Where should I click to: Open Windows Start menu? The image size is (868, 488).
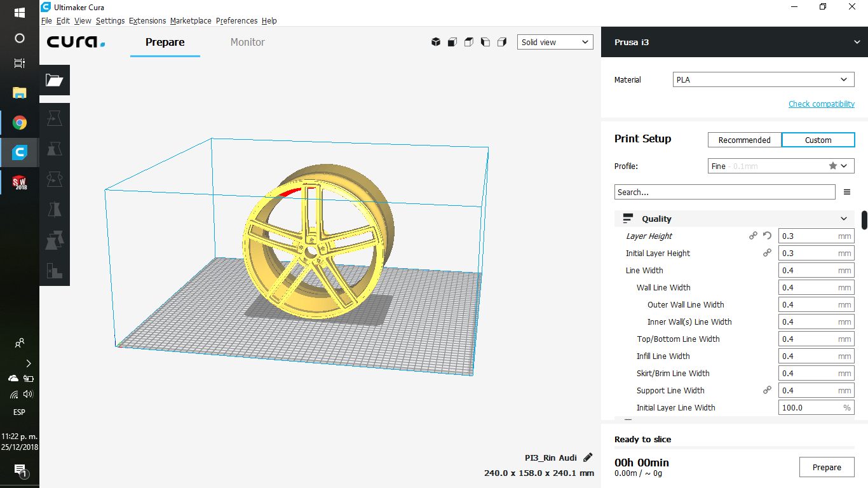(19, 13)
